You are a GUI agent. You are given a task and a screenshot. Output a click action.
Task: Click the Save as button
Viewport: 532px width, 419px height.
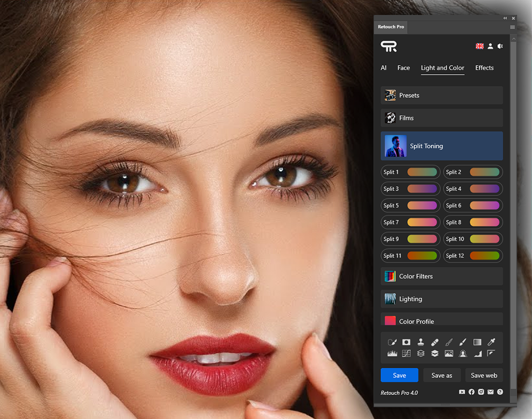[x=441, y=375]
